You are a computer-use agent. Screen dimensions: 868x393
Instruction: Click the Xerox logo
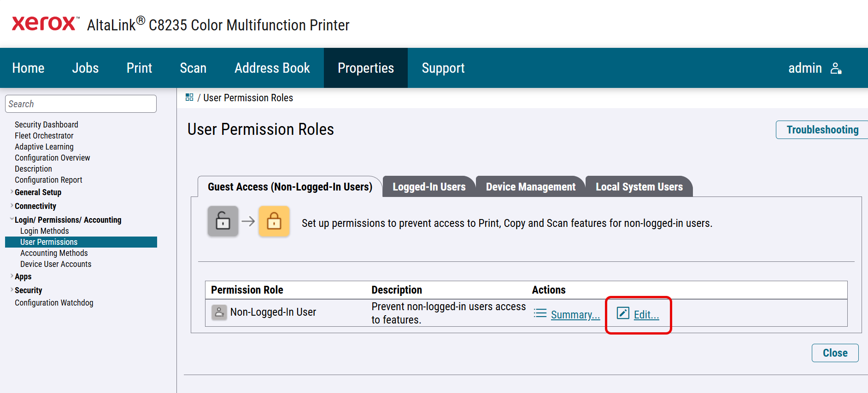tap(44, 23)
